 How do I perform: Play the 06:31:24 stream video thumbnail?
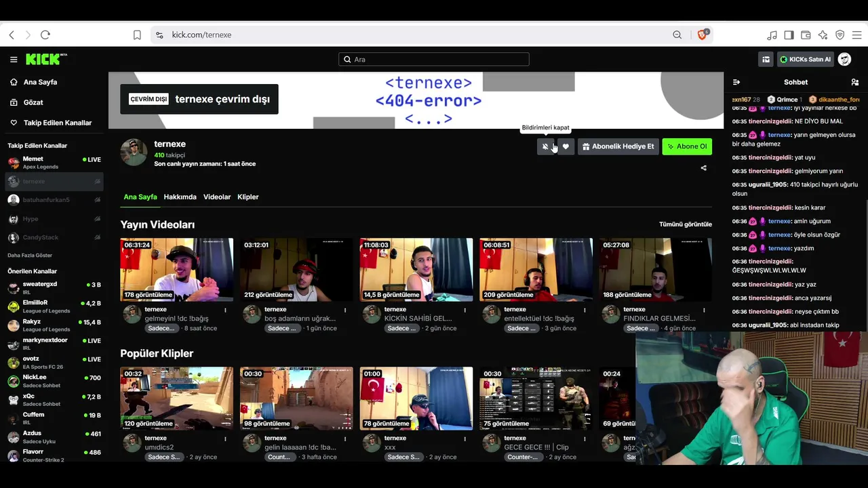pyautogui.click(x=176, y=270)
